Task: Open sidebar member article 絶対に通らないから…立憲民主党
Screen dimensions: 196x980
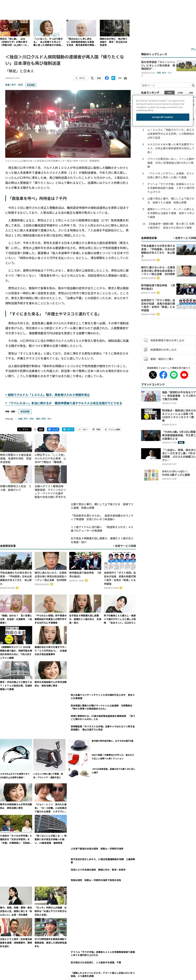Action: tap(158, 271)
